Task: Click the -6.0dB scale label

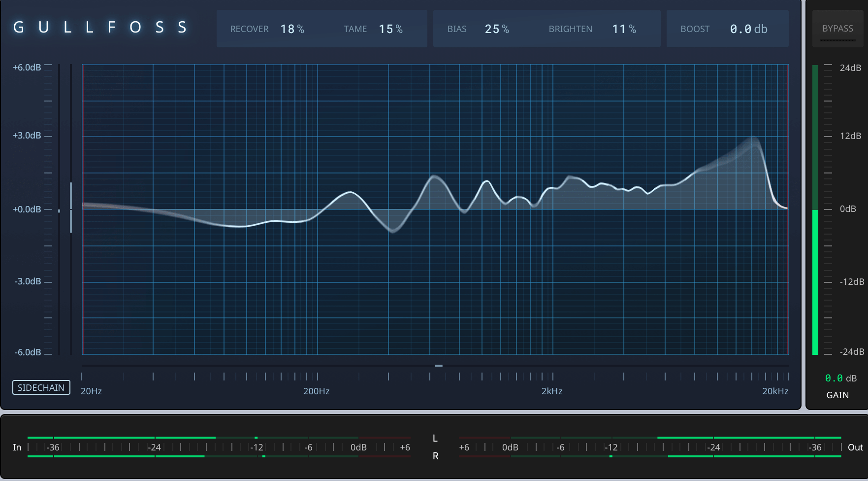Action: pos(28,352)
